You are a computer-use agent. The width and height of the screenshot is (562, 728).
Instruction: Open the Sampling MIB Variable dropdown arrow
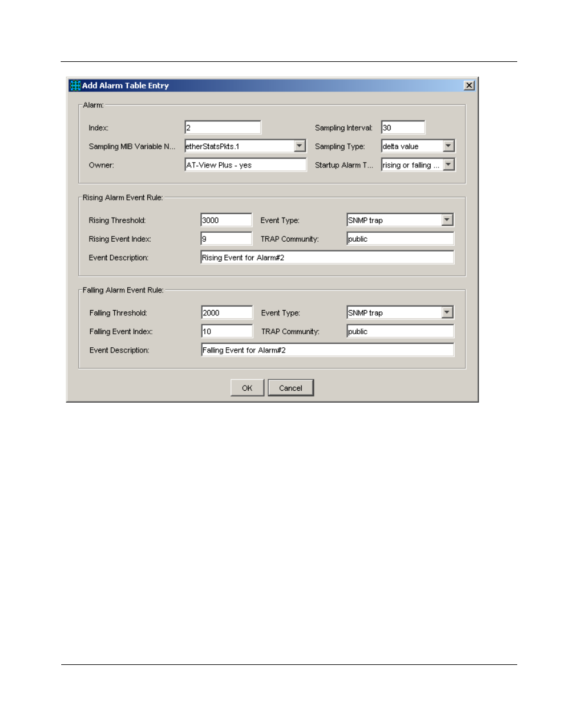click(300, 146)
